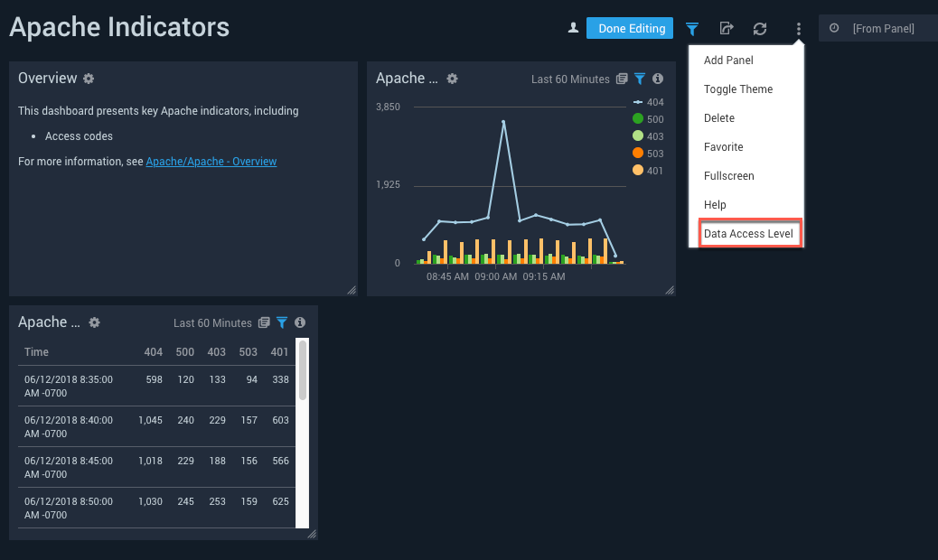Toggle the 404 series in chart legend
The image size is (938, 560).
tap(648, 102)
